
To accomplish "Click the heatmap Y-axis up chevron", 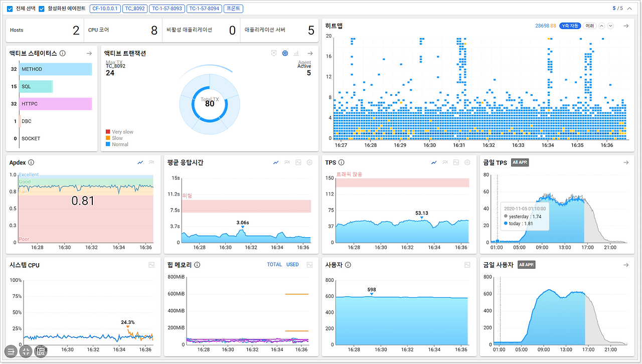I will coord(602,26).
